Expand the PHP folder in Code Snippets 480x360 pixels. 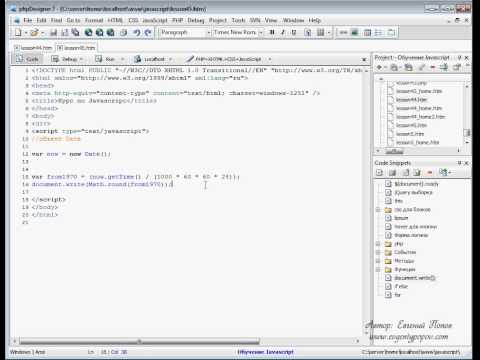click(x=378, y=244)
